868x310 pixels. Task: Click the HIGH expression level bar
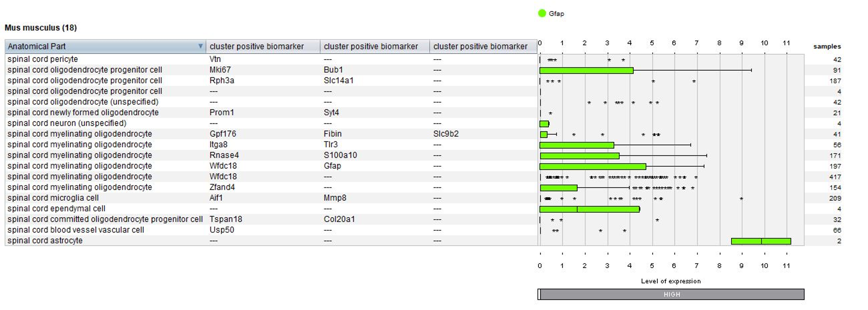[x=671, y=294]
